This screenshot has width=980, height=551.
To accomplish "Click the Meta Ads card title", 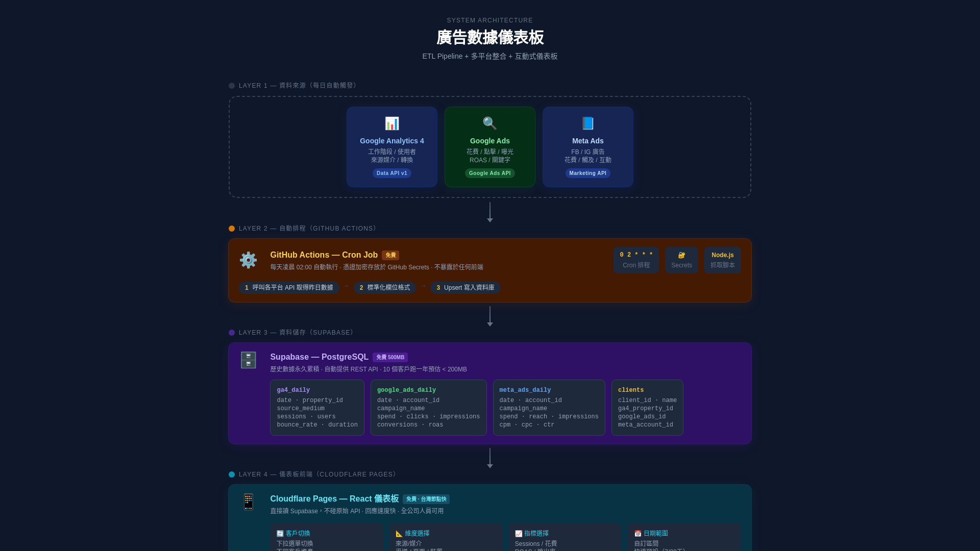I will (x=588, y=141).
